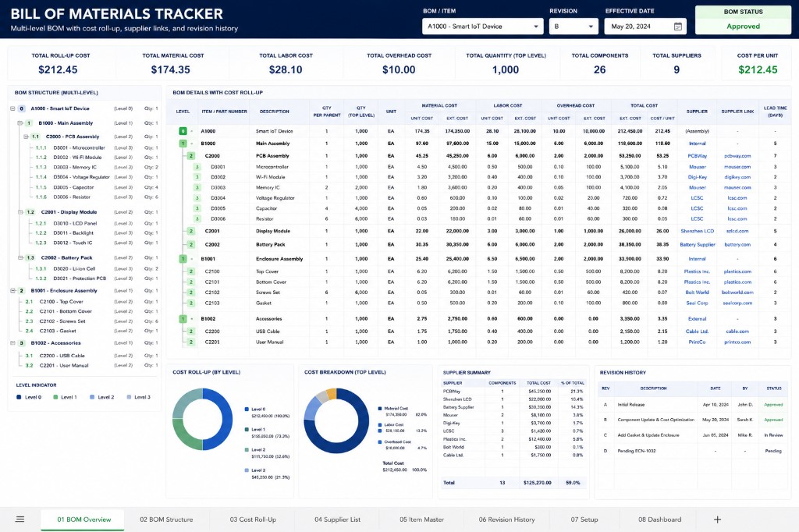Select D3010 - LCD Panel in BOM tree
799x532 pixels.
(x=75, y=223)
